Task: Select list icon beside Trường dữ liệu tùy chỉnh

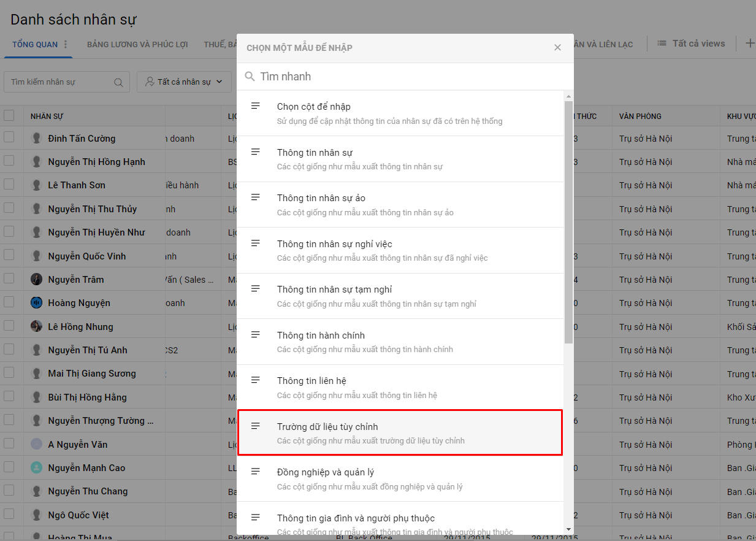Action: (256, 426)
